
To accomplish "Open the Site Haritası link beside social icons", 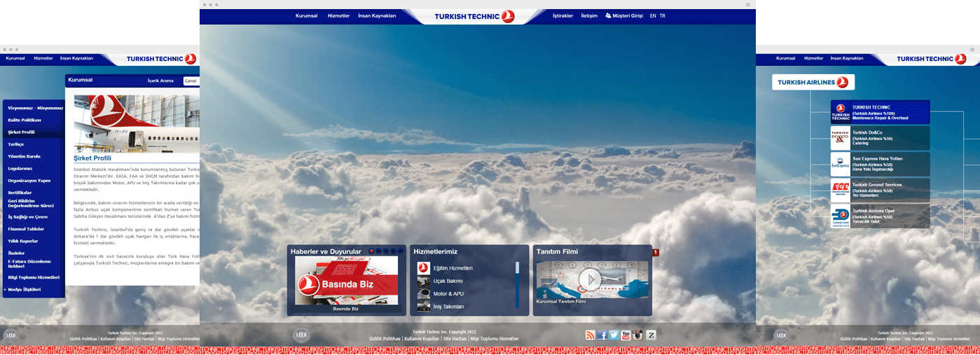I will pyautogui.click(x=455, y=338).
